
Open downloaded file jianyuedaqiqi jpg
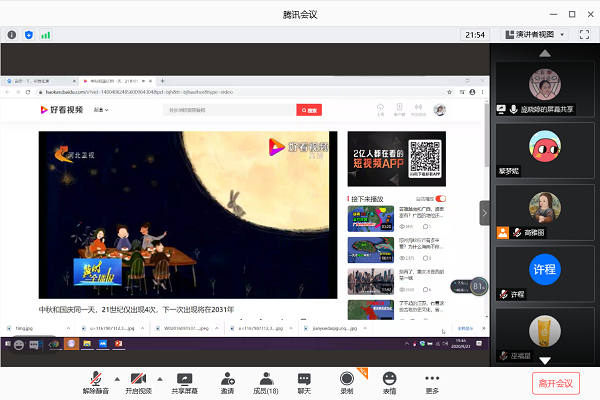(x=331, y=328)
